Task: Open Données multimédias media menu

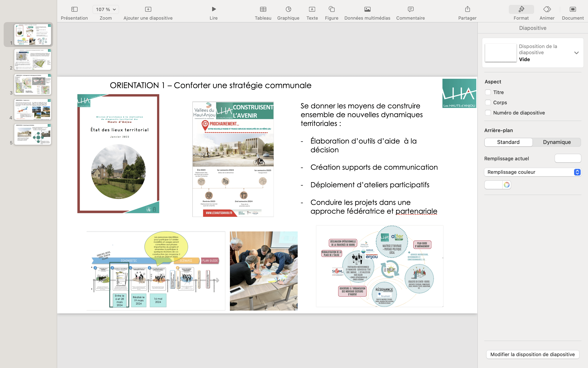Action: 367,13
